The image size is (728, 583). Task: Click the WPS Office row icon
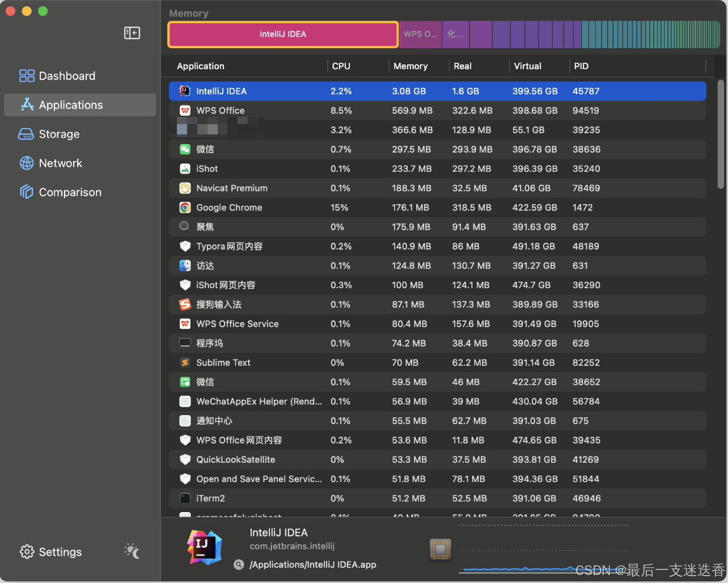pyautogui.click(x=185, y=111)
